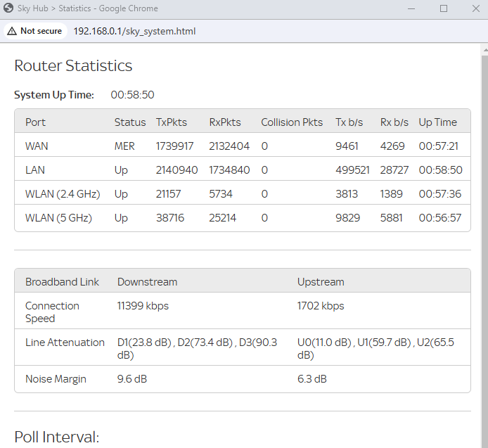Open the Not secure site information chip

[x=34, y=32]
